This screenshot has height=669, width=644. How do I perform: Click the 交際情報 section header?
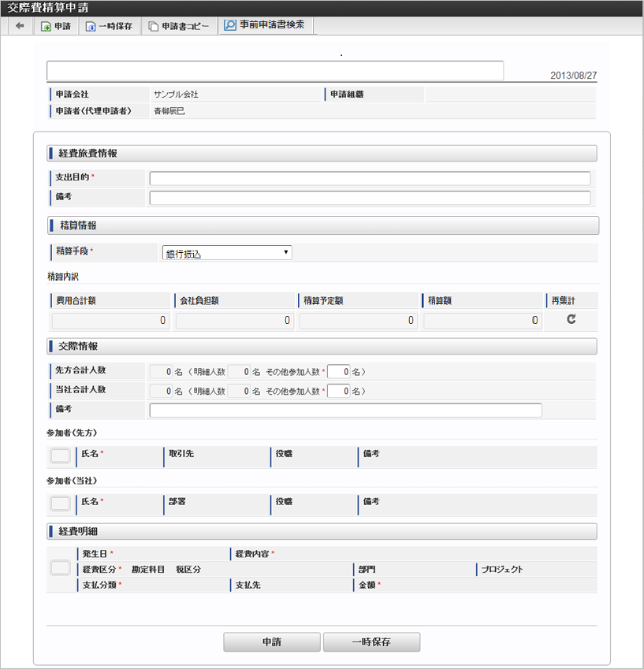[x=322, y=346]
